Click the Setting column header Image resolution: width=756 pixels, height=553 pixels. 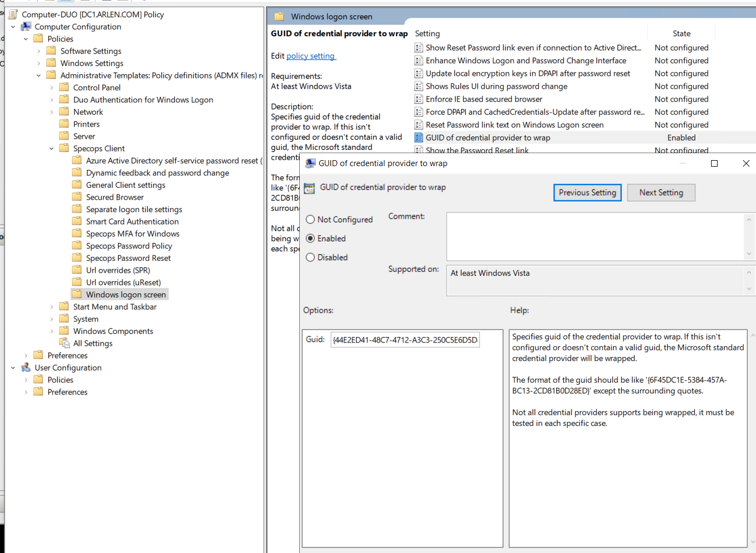pos(428,34)
